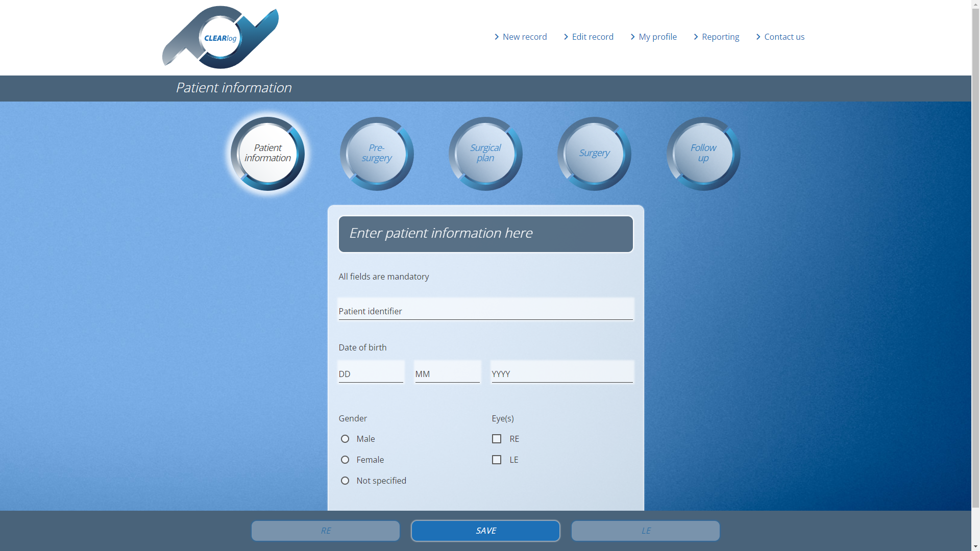
Task: Select the Patient information step circle
Action: pos(267,154)
